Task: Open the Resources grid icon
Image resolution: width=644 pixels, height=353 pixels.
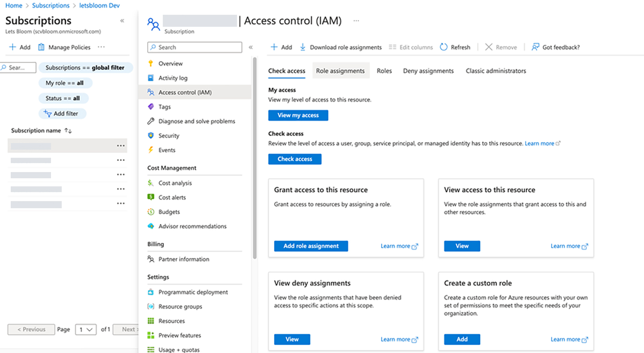Action: (151, 321)
